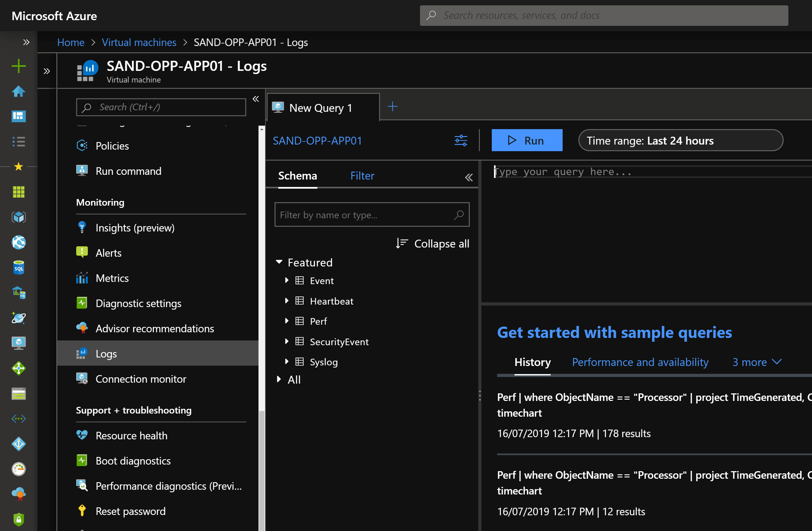Image resolution: width=812 pixels, height=531 pixels.
Task: Open the Home icon in left rail
Action: (19, 91)
